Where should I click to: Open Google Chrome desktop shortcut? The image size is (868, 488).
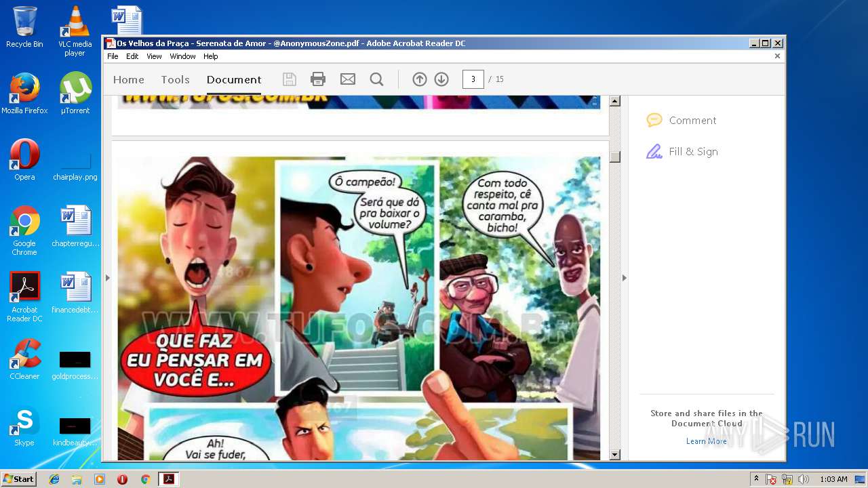coord(24,230)
